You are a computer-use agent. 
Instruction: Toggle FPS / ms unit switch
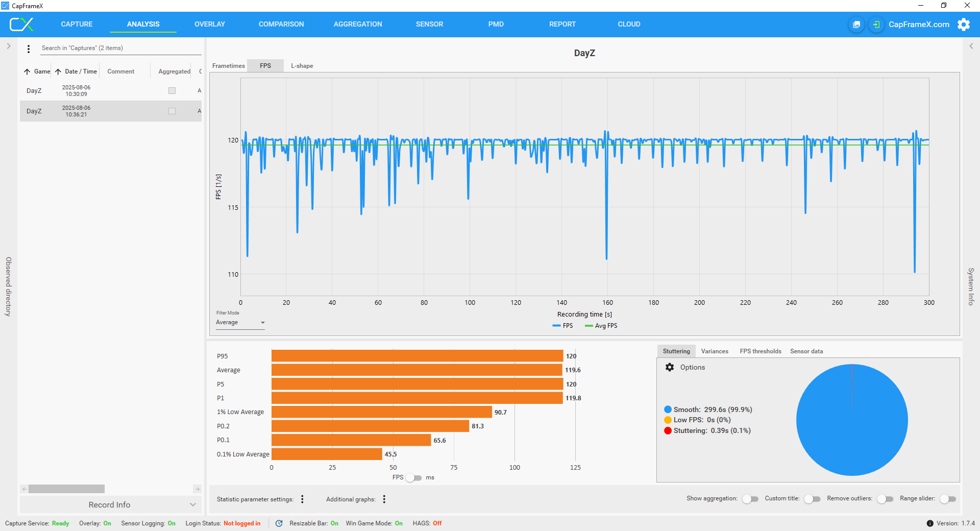414,478
